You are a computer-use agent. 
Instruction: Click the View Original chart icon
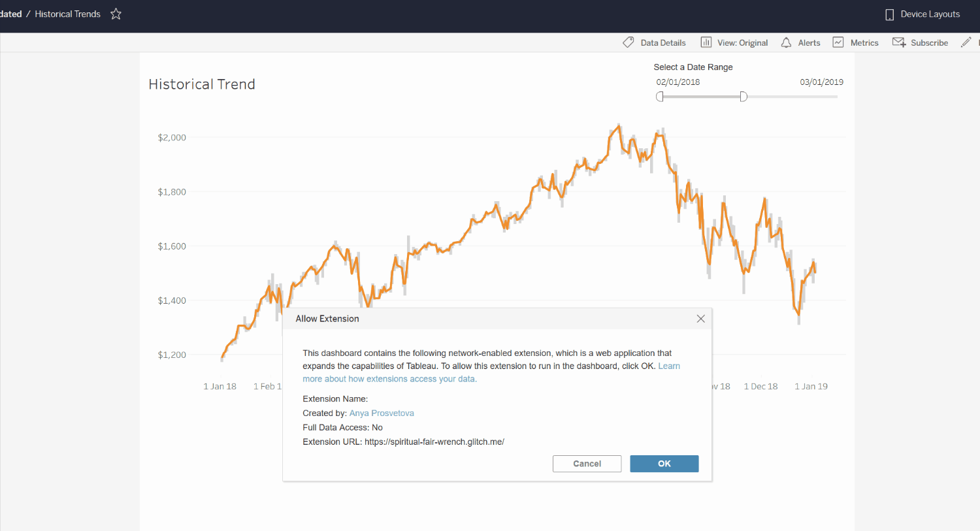pyautogui.click(x=706, y=42)
